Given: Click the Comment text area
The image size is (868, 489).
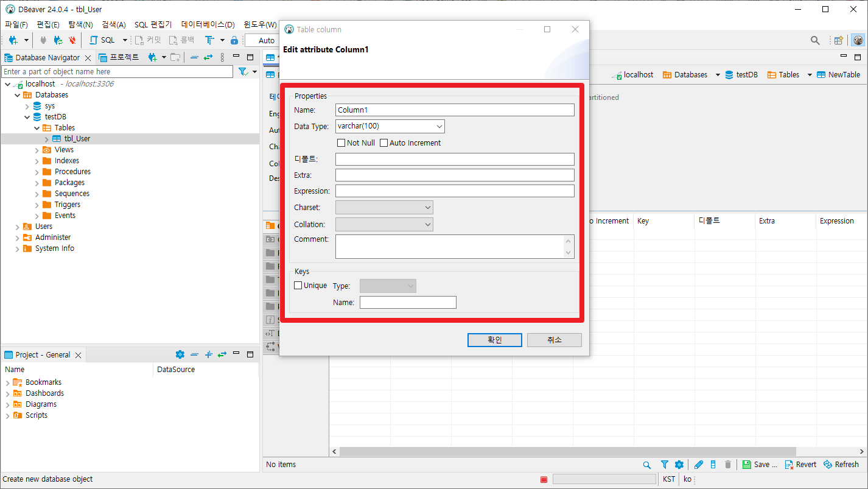Looking at the screenshot, I should click(455, 247).
